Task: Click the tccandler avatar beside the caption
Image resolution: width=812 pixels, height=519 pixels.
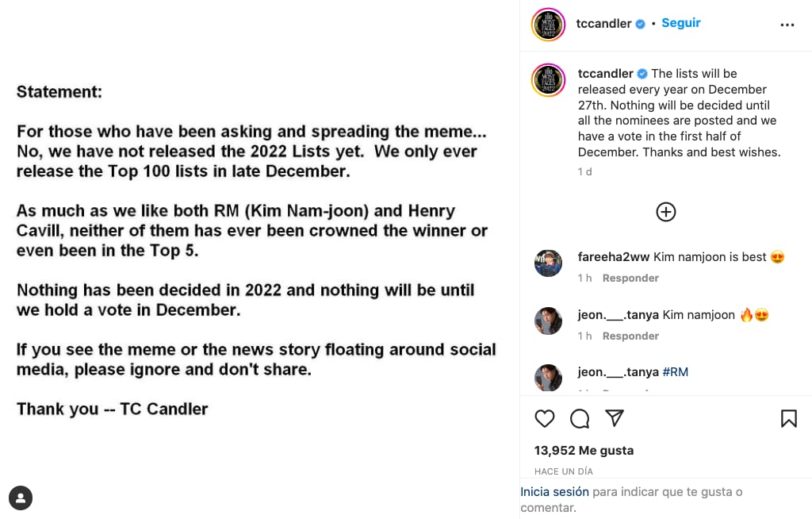Action: pyautogui.click(x=548, y=80)
